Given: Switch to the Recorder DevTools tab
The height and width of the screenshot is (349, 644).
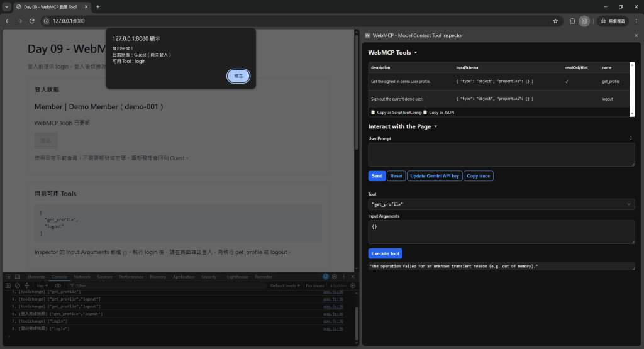Looking at the screenshot, I should (264, 277).
